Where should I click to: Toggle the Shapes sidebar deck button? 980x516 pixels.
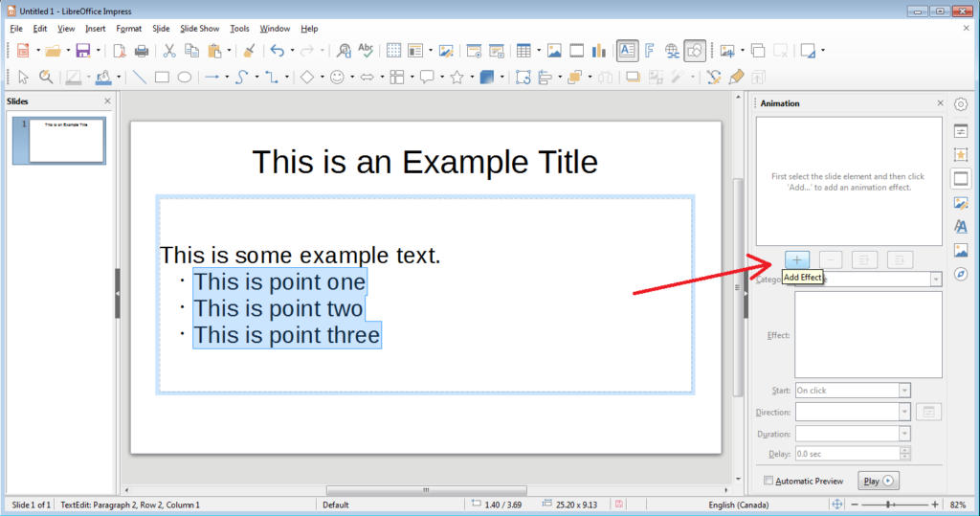click(961, 153)
